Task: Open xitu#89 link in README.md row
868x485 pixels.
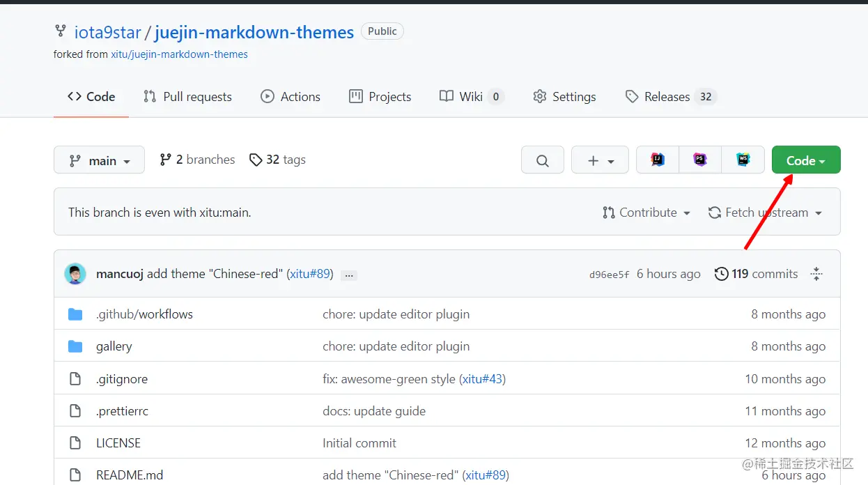Action: coord(486,475)
